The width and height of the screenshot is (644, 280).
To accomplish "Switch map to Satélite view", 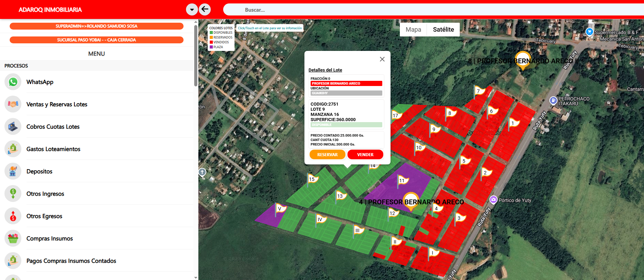I will tap(443, 30).
